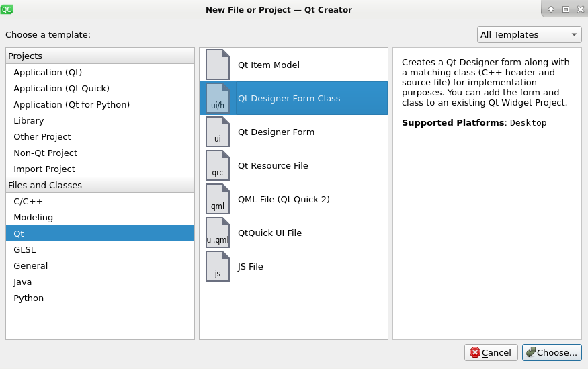Click the Projects section header
Screen dimensions: 588x369
[x=100, y=56]
